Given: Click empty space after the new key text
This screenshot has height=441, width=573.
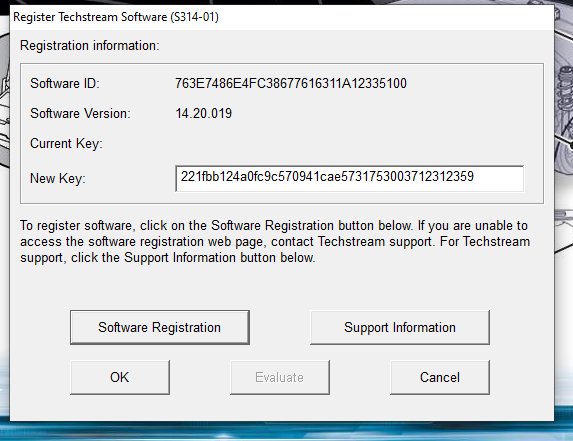Looking at the screenshot, I should point(498,178).
